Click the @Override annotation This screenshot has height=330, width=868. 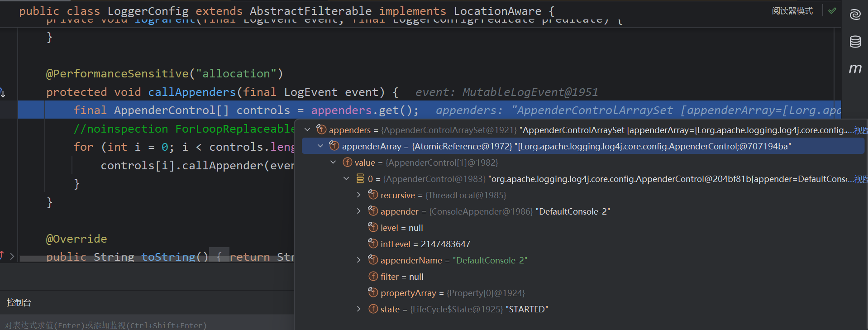[x=76, y=239]
